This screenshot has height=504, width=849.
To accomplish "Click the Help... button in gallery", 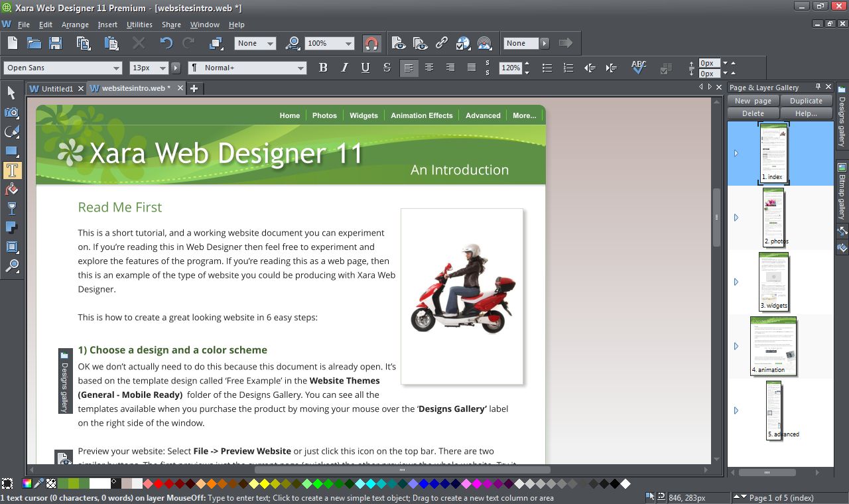I will (x=806, y=113).
